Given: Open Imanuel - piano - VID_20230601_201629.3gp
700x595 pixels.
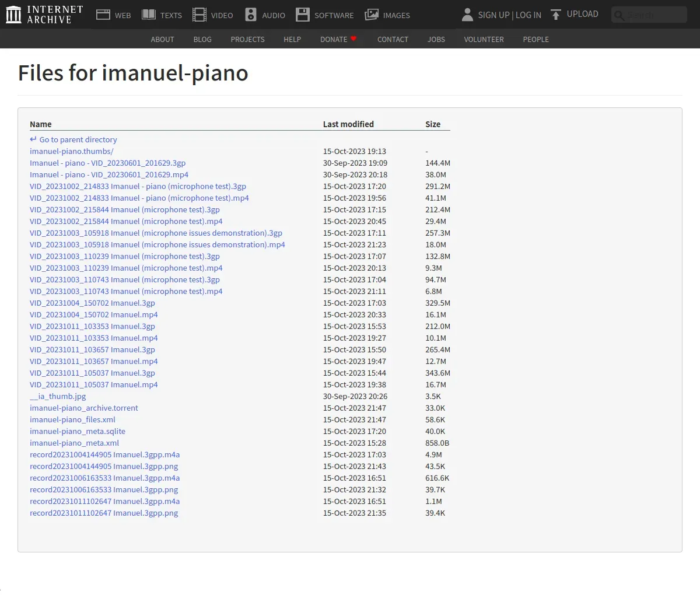Looking at the screenshot, I should [x=107, y=163].
